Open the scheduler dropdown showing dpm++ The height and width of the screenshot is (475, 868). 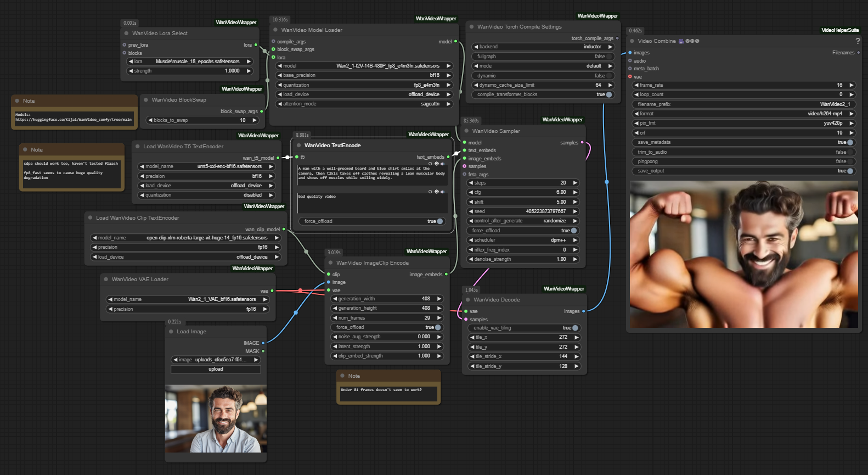523,240
